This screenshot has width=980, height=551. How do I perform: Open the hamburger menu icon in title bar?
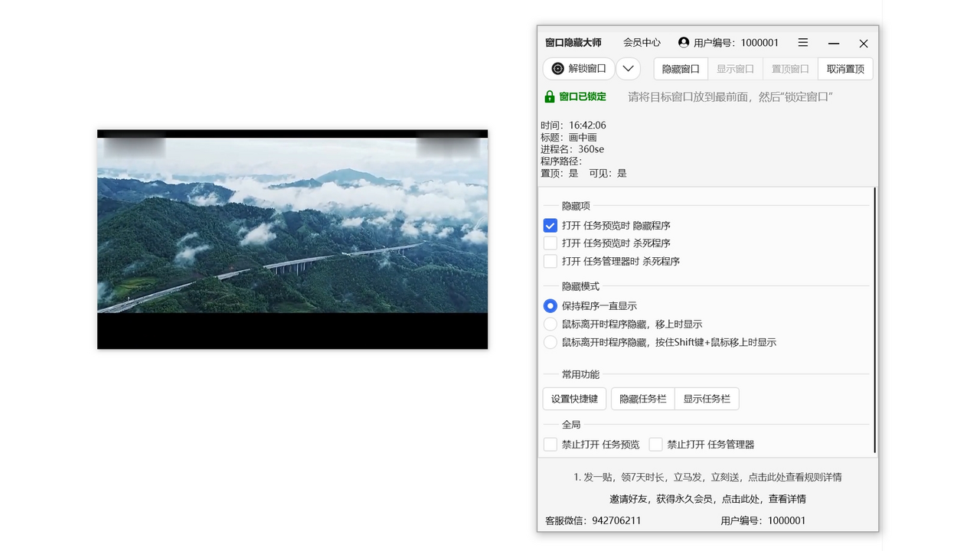802,43
